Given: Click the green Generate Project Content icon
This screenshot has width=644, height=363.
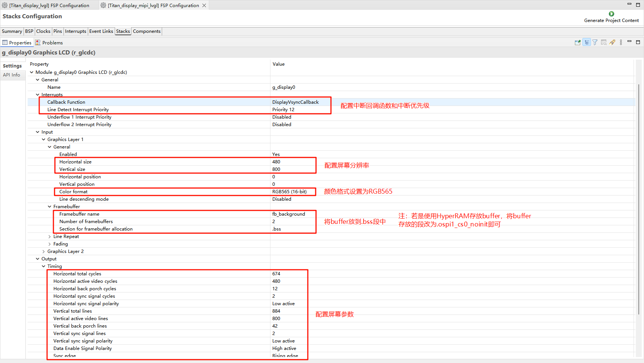Looking at the screenshot, I should point(612,14).
